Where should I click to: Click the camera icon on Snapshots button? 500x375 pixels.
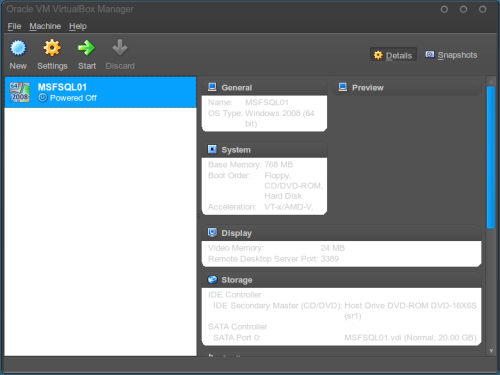point(430,54)
